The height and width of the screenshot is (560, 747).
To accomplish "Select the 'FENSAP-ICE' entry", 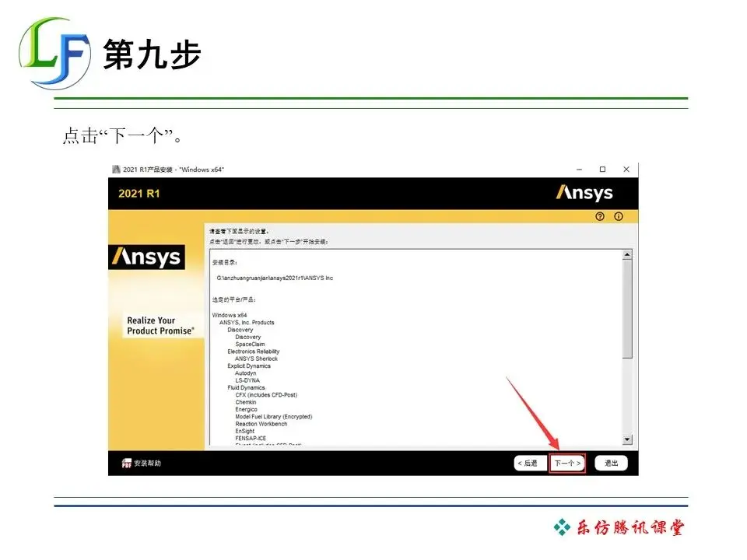I will (251, 438).
